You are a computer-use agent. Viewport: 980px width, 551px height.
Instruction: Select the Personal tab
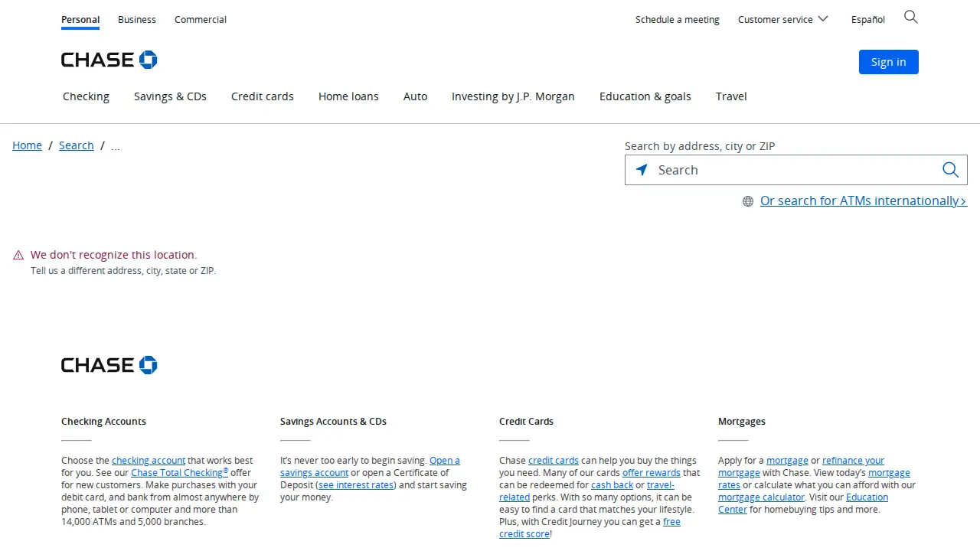point(80,20)
